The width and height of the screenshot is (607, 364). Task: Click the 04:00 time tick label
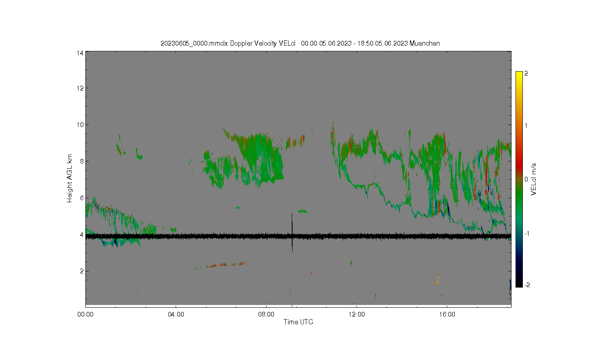pyautogui.click(x=176, y=314)
